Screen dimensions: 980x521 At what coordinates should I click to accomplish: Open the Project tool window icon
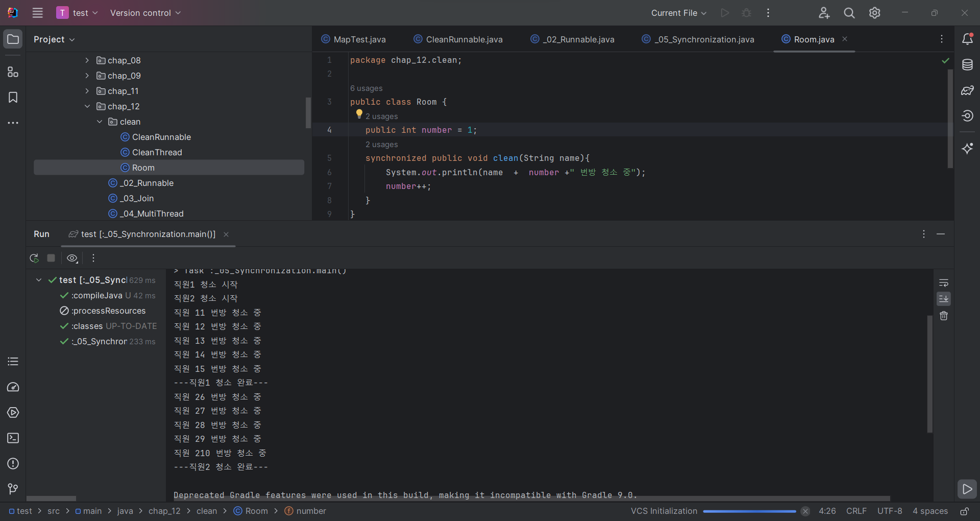tap(13, 39)
